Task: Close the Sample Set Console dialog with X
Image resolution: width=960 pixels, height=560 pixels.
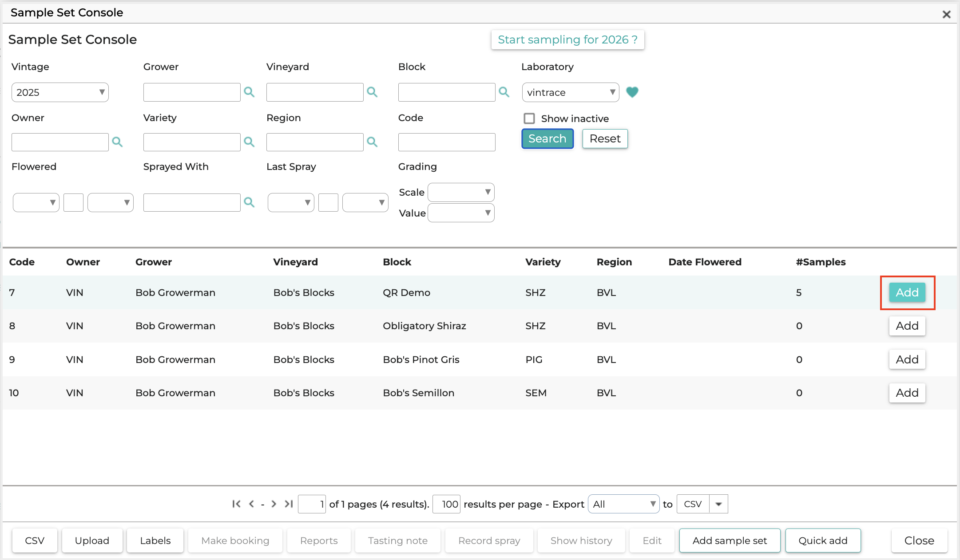Action: (946, 14)
